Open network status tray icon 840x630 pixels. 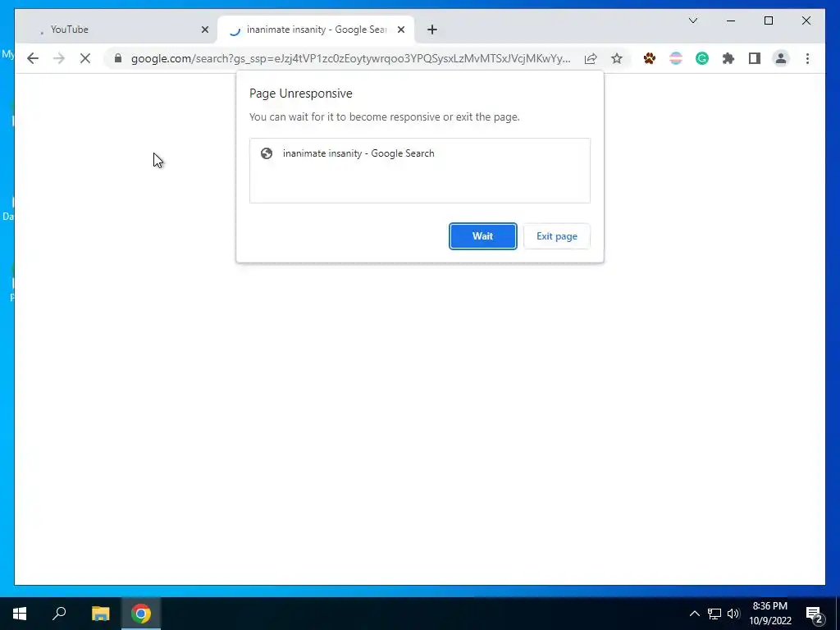(714, 614)
